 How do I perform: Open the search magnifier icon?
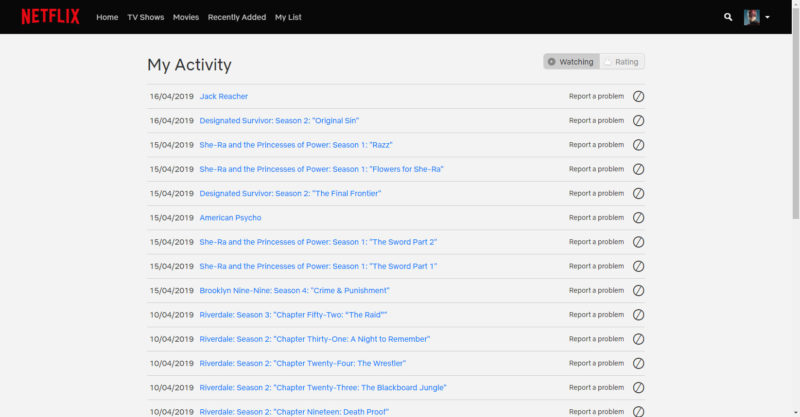tap(728, 17)
